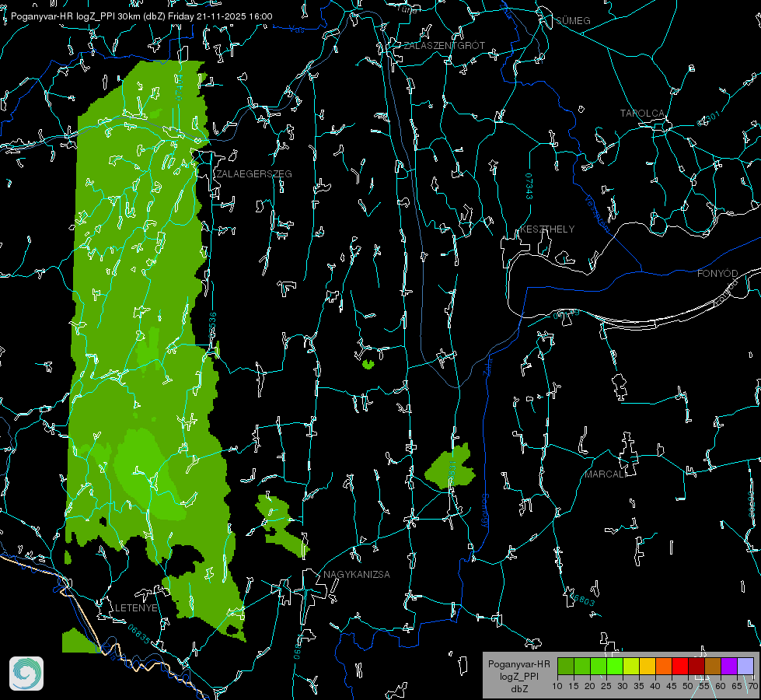Click the Somogy county label
The image size is (761, 700).
485,511
